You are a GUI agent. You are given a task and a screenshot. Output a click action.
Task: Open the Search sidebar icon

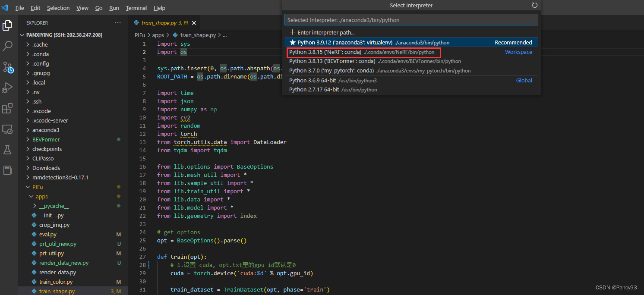pos(7,46)
